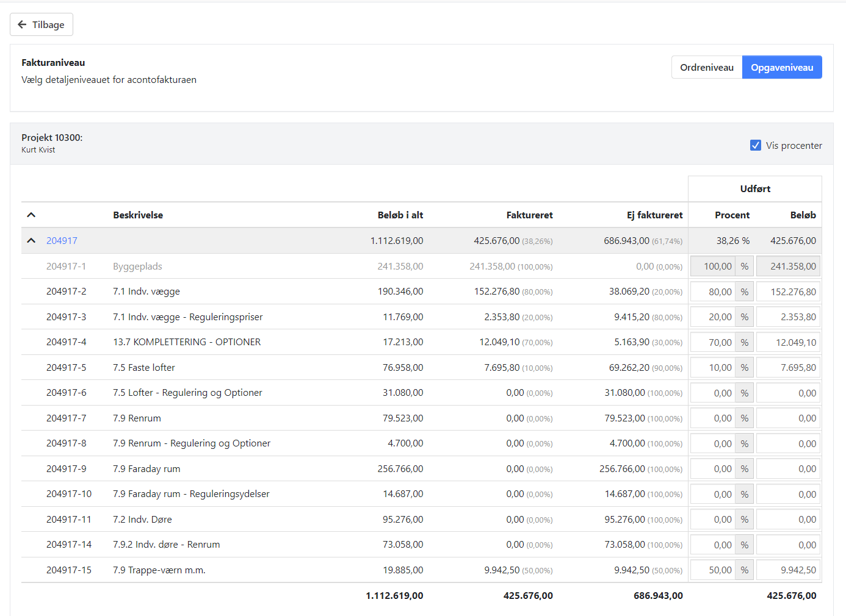Click percent field for 7.9 Renrum
This screenshot has width=846, height=616.
point(712,418)
